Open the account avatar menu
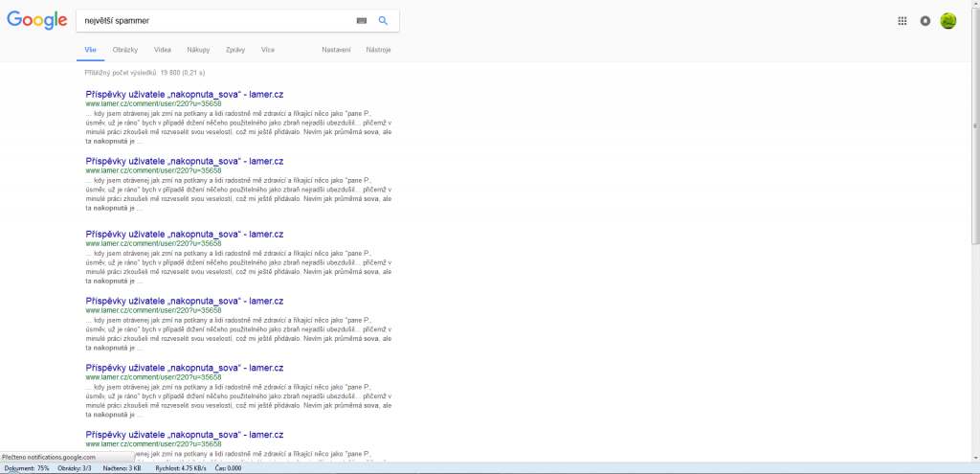The image size is (980, 474). coord(948,21)
